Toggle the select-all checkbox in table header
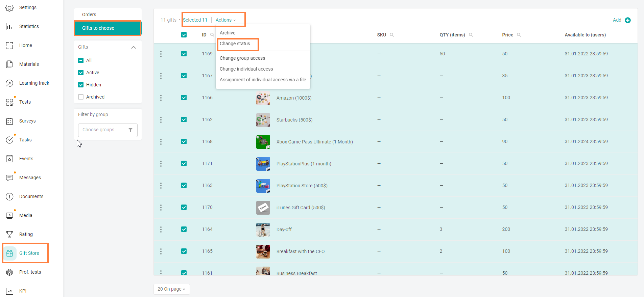Image resolution: width=644 pixels, height=297 pixels. (184, 35)
